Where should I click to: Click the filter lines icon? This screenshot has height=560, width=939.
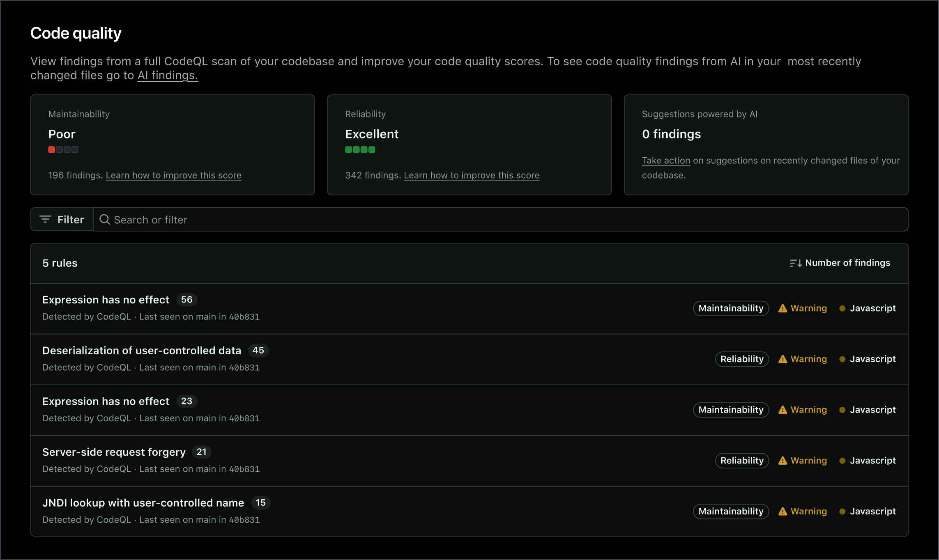coord(45,219)
